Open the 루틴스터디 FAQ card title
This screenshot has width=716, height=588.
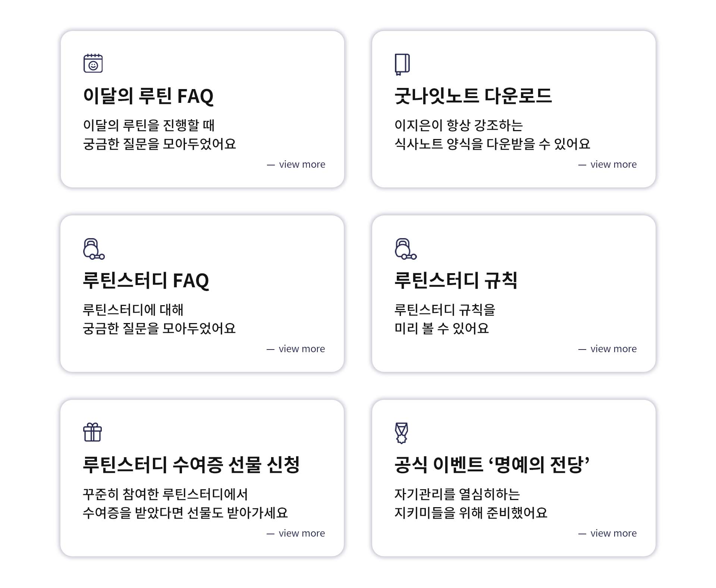click(145, 280)
